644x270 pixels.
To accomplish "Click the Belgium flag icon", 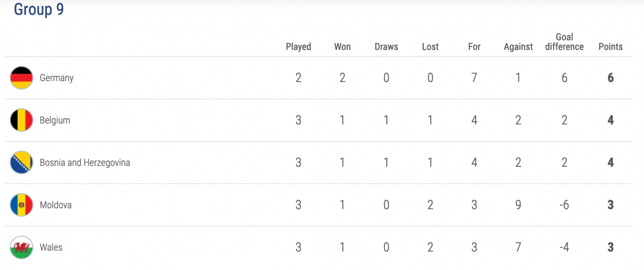I will (21, 120).
